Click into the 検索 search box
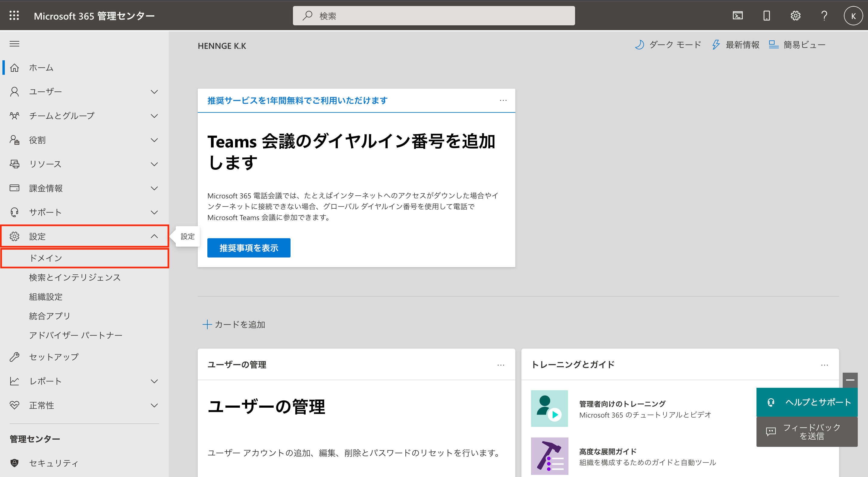 click(x=434, y=15)
